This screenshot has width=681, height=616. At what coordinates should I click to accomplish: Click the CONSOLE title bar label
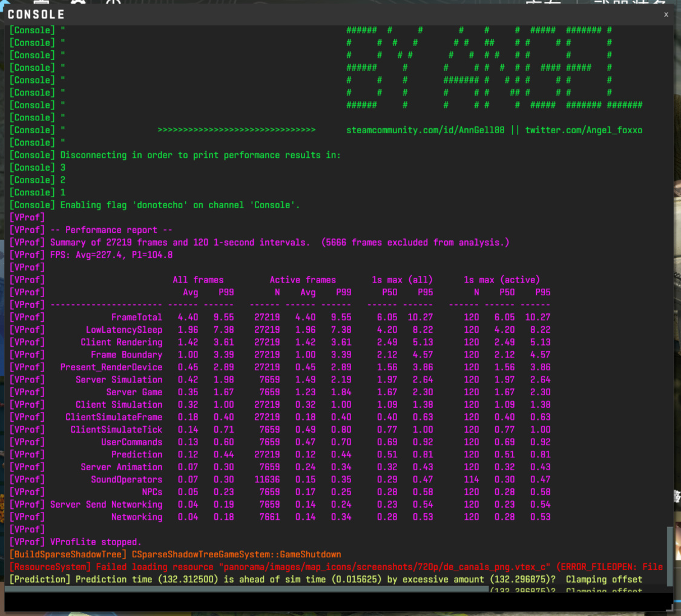pos(36,15)
